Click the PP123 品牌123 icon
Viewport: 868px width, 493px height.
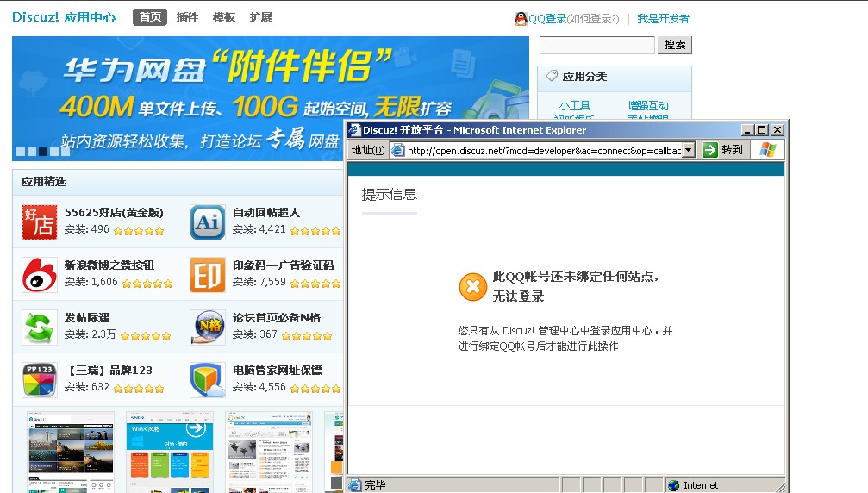tap(40, 379)
